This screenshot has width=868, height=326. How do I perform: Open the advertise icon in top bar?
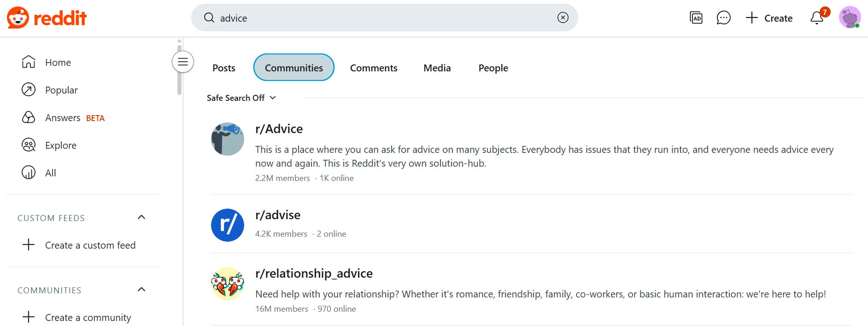pos(696,18)
